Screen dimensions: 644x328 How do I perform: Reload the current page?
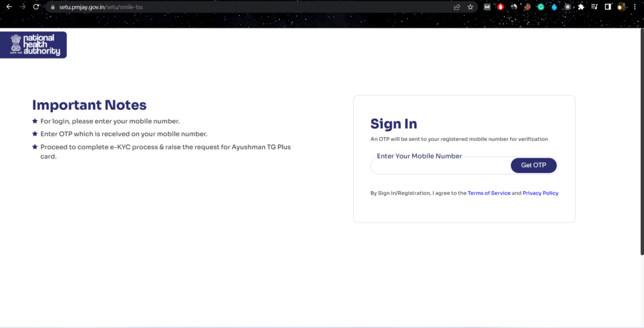[36, 7]
